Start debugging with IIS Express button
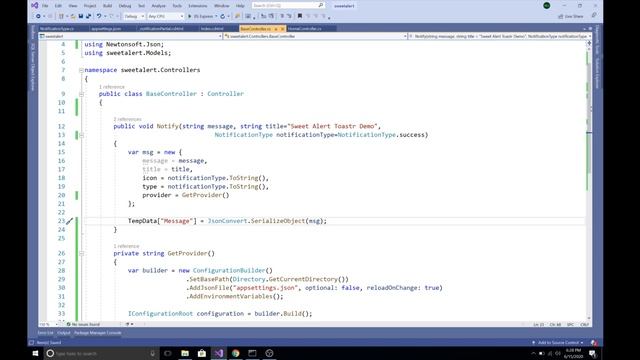 (201, 16)
